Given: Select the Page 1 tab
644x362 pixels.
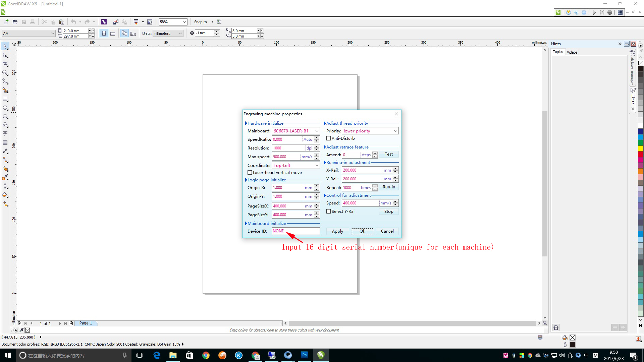Looking at the screenshot, I should [x=86, y=323].
